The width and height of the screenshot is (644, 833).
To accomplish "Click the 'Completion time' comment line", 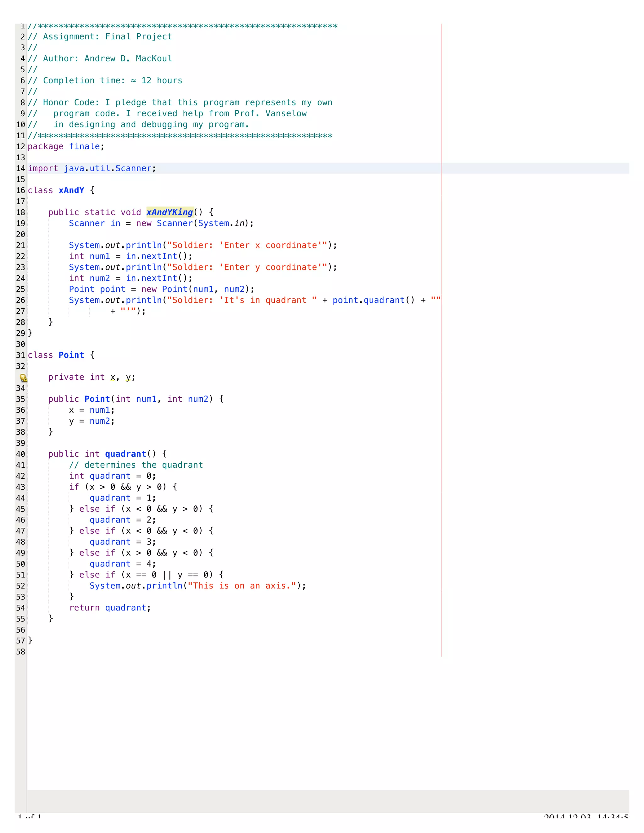I will click(105, 80).
